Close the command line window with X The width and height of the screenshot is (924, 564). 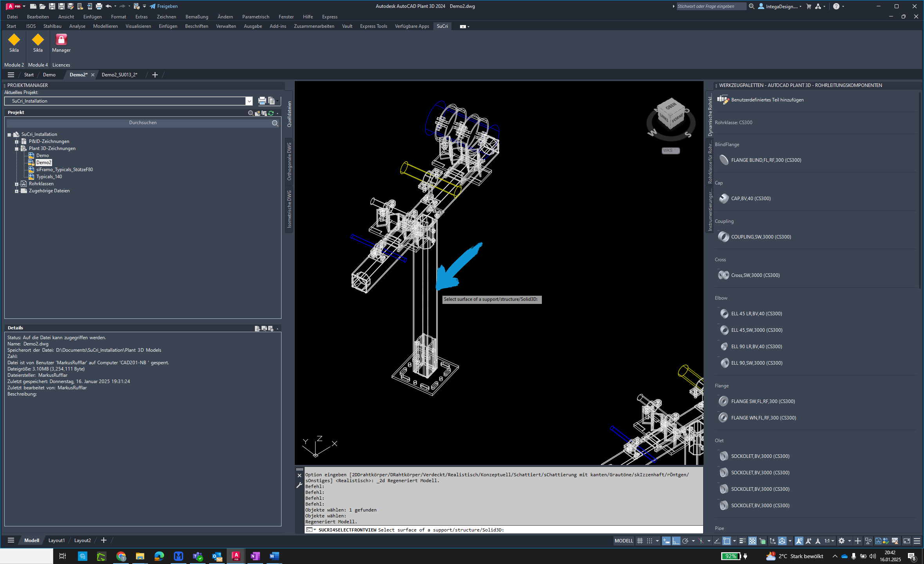[300, 475]
